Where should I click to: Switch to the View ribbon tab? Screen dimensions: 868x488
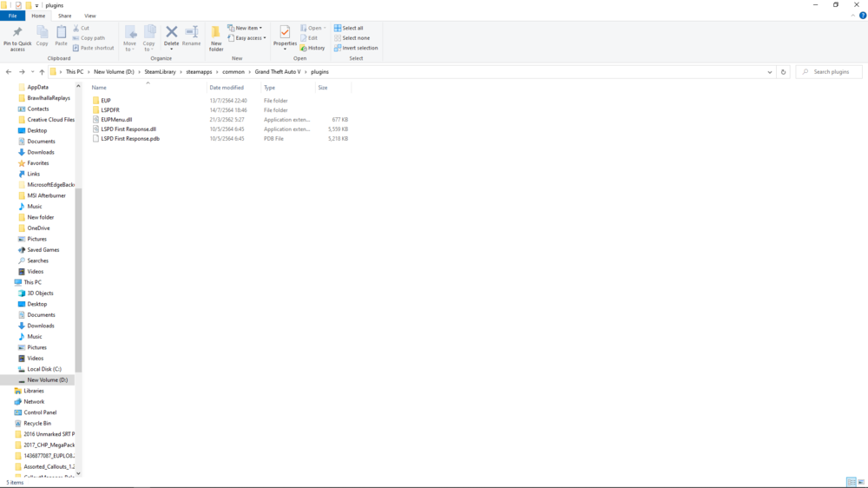point(89,16)
